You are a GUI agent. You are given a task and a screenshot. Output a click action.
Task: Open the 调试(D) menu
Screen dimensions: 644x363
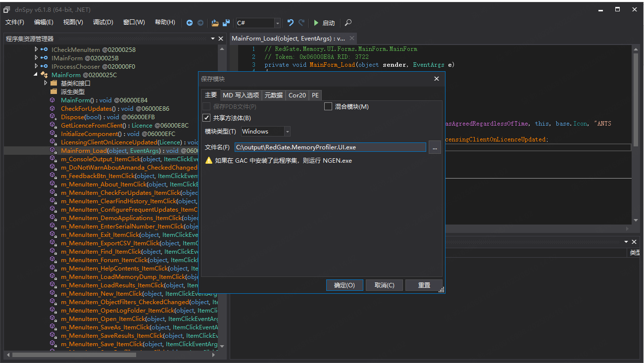pyautogui.click(x=103, y=22)
